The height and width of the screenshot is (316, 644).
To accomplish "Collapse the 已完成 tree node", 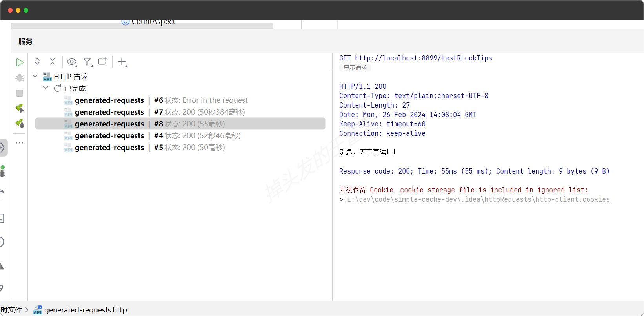I will (46, 88).
